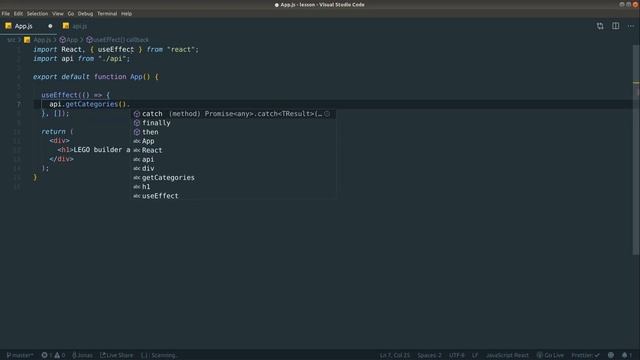Start a Live Share session
Image resolution: width=640 pixels, height=360 pixels.
(x=117, y=356)
